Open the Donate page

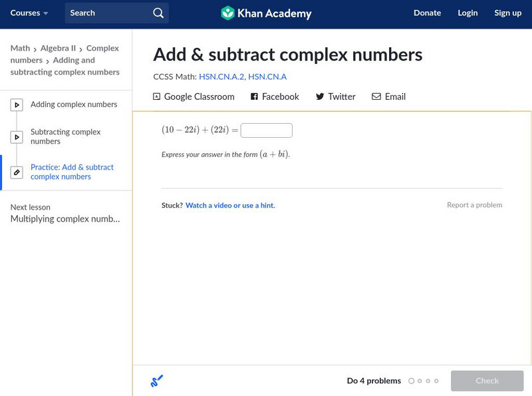point(427,13)
